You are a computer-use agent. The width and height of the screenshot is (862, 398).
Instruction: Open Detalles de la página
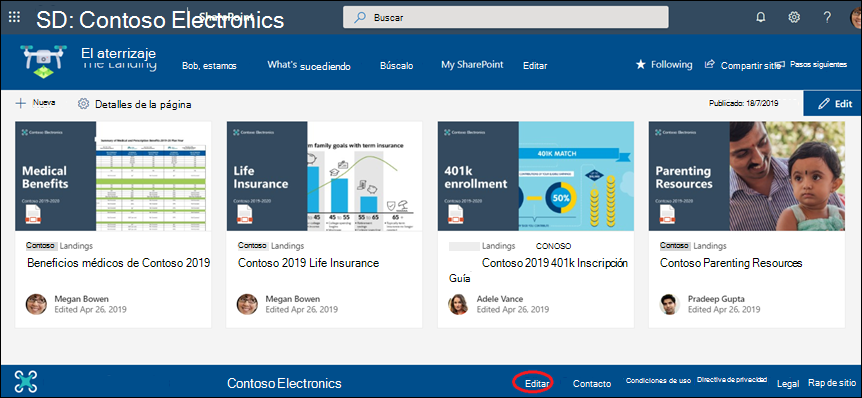[x=143, y=104]
